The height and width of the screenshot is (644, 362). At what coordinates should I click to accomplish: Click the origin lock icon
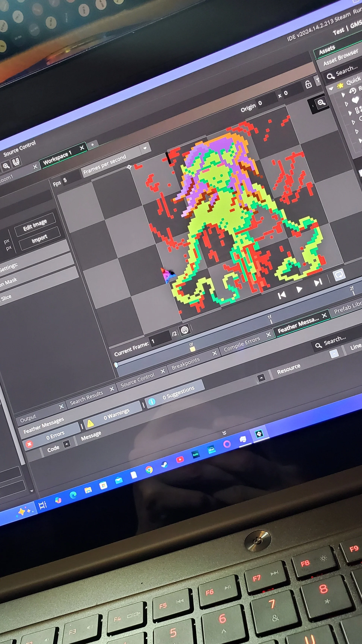(x=308, y=85)
